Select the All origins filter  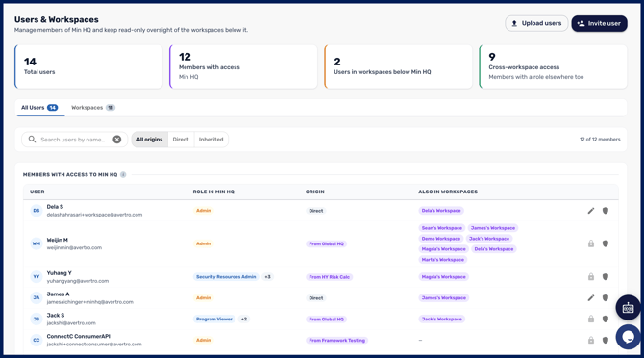click(150, 140)
